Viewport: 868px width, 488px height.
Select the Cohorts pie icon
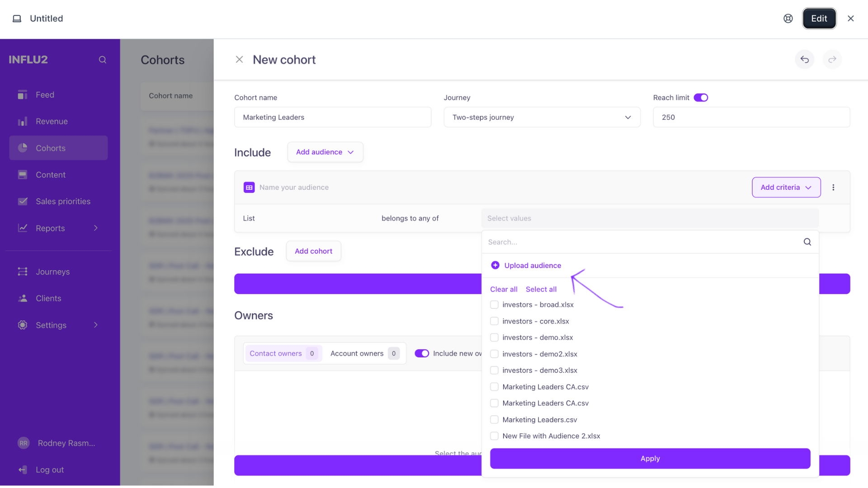23,148
